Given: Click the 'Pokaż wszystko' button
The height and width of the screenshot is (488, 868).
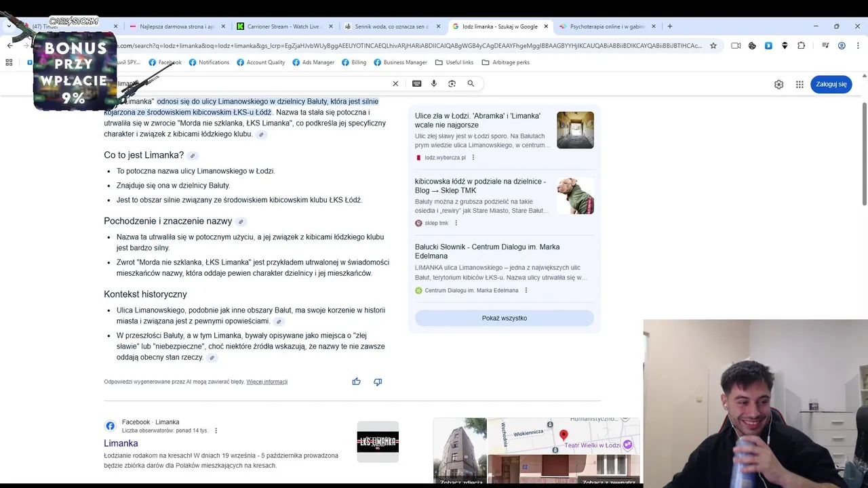Looking at the screenshot, I should coord(505,318).
